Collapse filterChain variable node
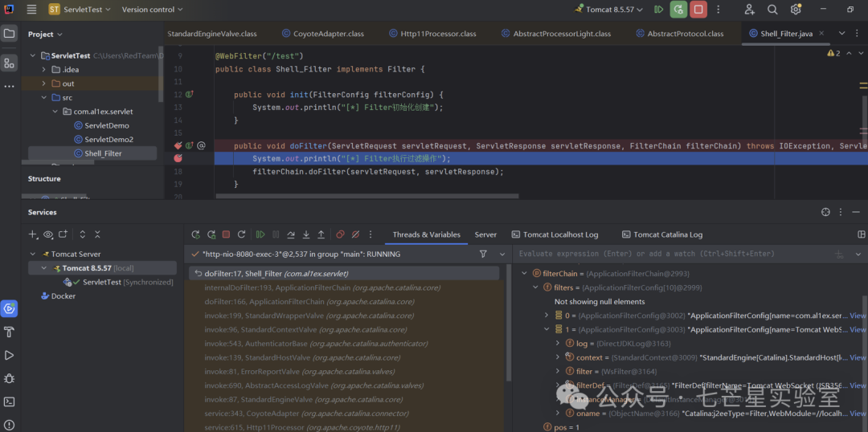868x432 pixels. (x=524, y=273)
